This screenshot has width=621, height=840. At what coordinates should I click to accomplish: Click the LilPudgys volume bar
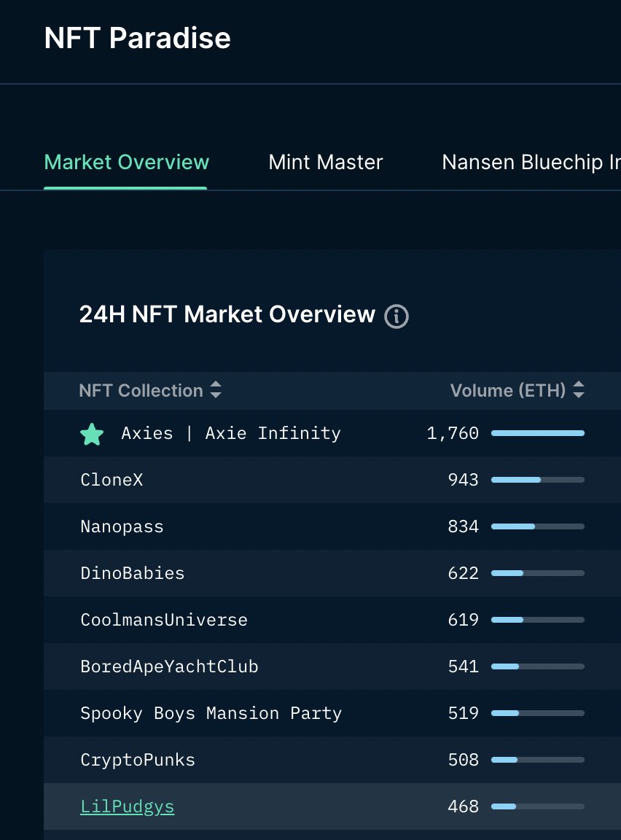point(537,806)
